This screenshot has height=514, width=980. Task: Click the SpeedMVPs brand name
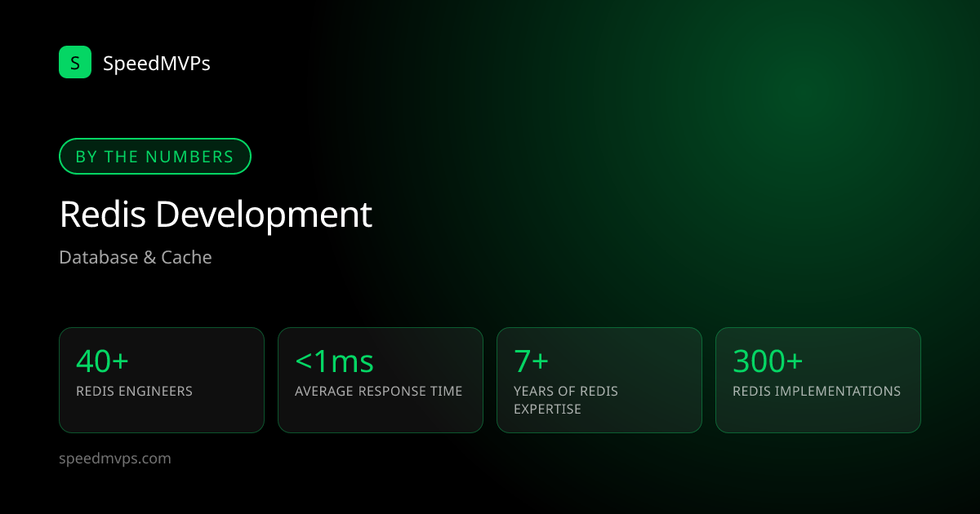tap(157, 63)
